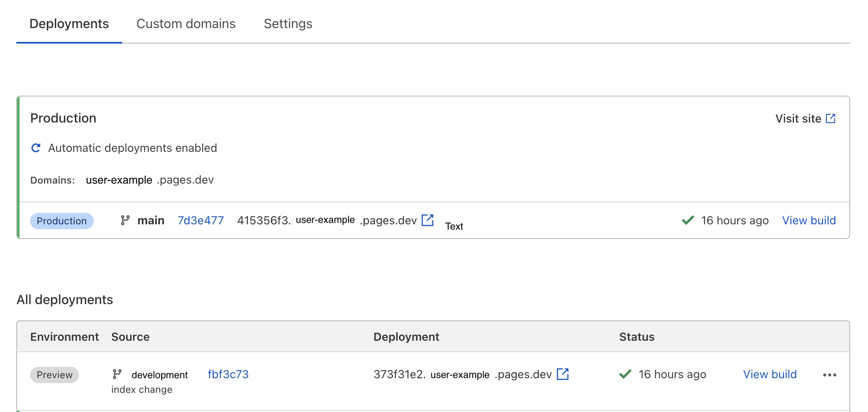Viewport: 868px width, 412px height.
Task: Click the branch icon next to main
Action: tap(125, 220)
